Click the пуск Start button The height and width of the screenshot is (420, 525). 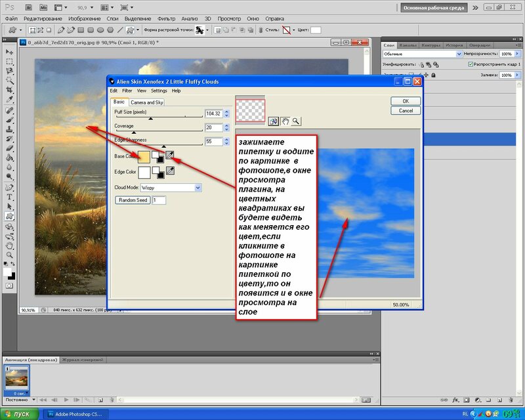coord(19,414)
